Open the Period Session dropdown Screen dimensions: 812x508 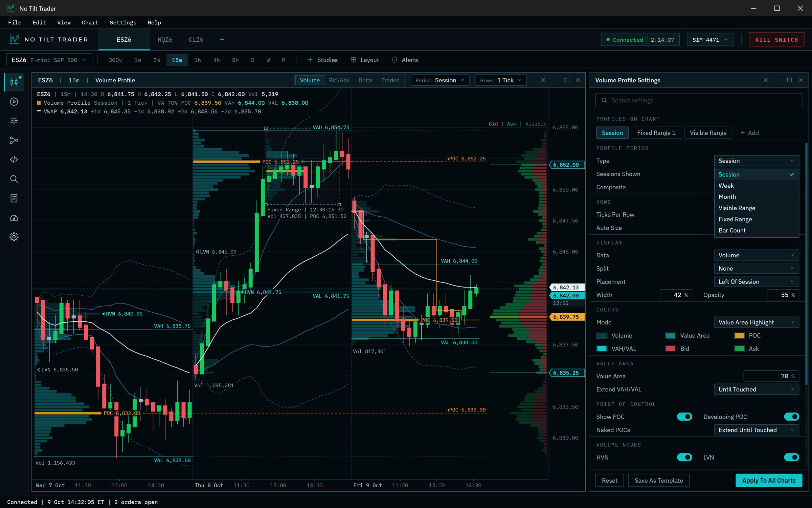click(x=440, y=80)
